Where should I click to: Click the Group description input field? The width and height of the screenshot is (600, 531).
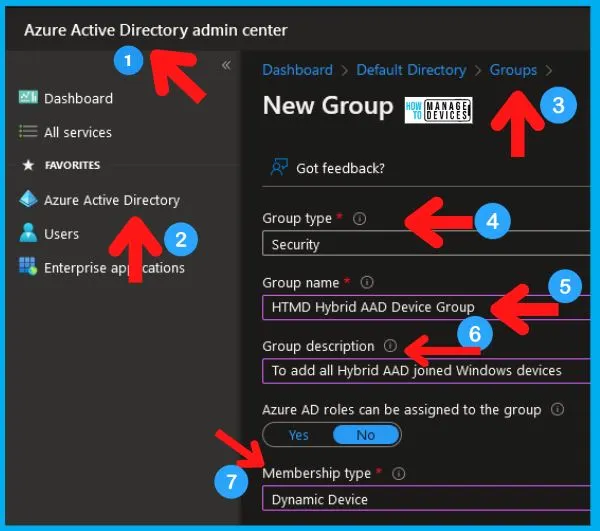click(426, 371)
